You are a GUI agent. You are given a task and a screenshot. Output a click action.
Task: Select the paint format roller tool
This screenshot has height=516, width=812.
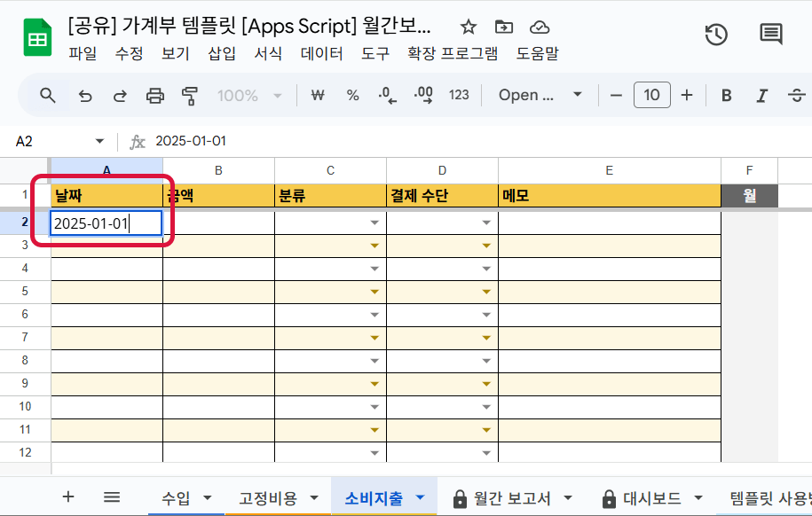tap(189, 96)
